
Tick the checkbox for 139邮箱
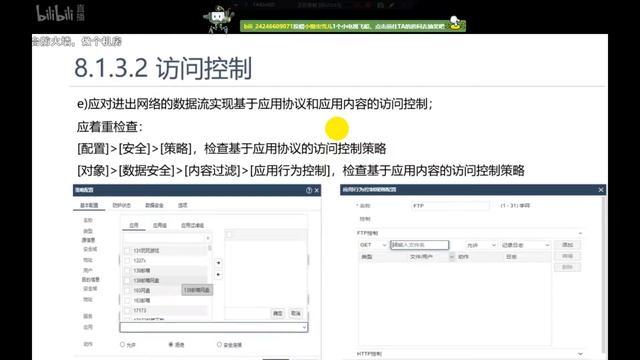pyautogui.click(x=127, y=270)
